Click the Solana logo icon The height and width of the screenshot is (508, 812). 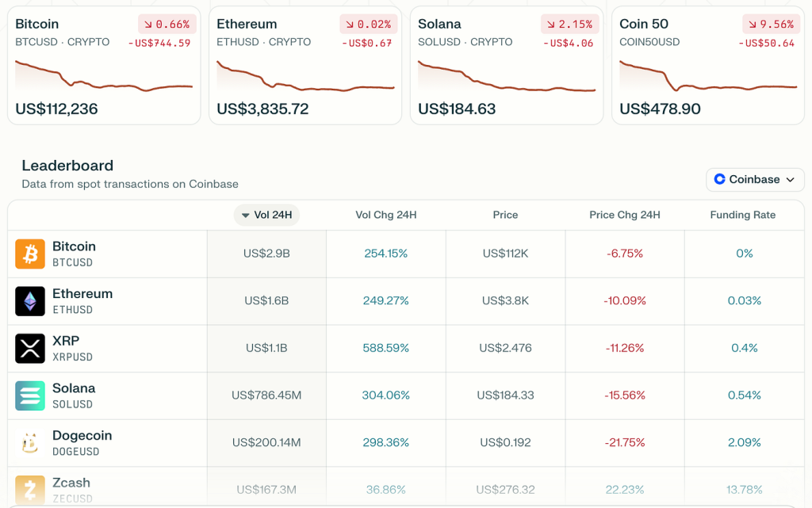pos(30,395)
